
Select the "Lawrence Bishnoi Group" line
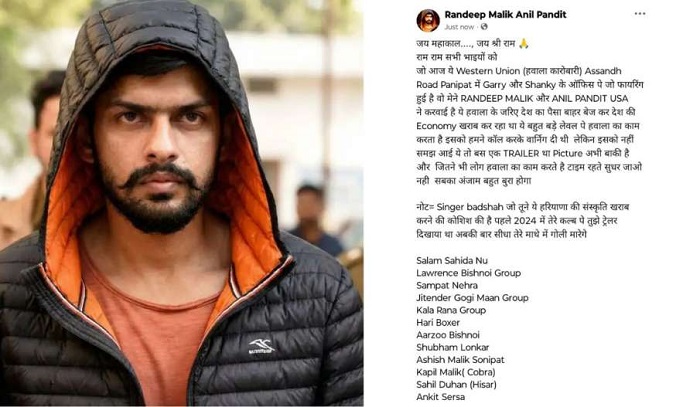coord(468,273)
